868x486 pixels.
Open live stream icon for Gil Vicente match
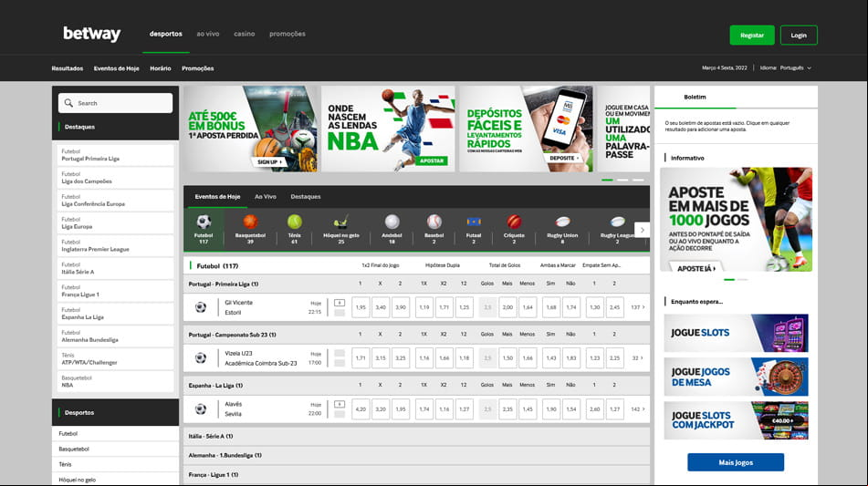340,303
